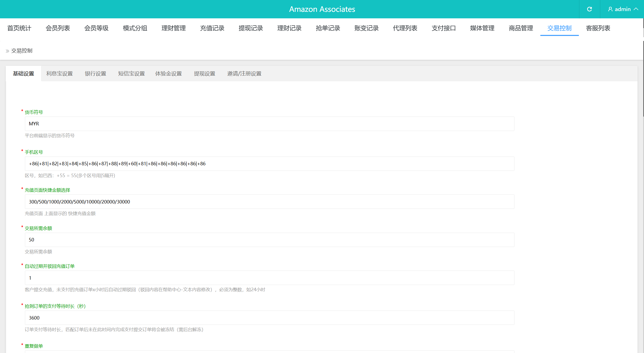The width and height of the screenshot is (644, 353).
Task: Focus the 抢到订单的支付等待时长 field showing 3600
Action: [269, 318]
